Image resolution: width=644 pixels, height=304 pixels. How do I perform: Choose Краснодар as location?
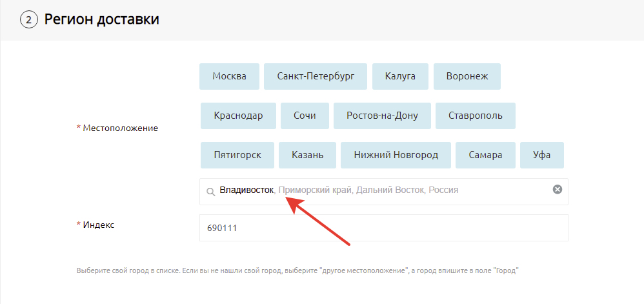238,116
